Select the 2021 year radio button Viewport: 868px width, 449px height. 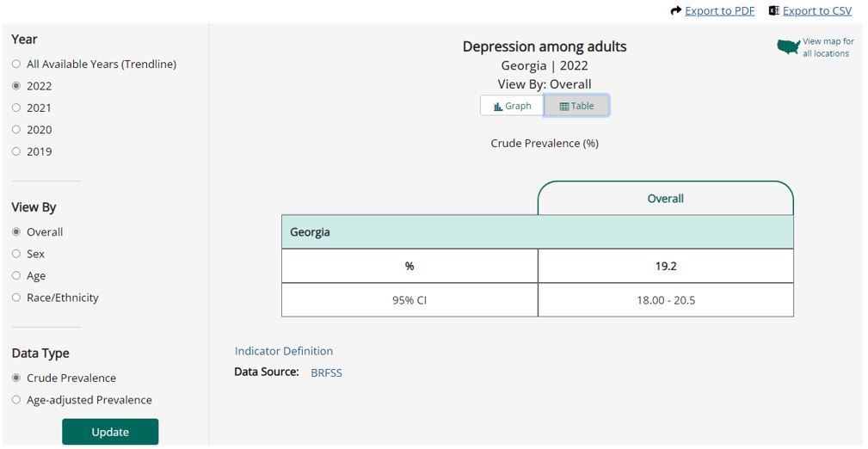[x=16, y=108]
